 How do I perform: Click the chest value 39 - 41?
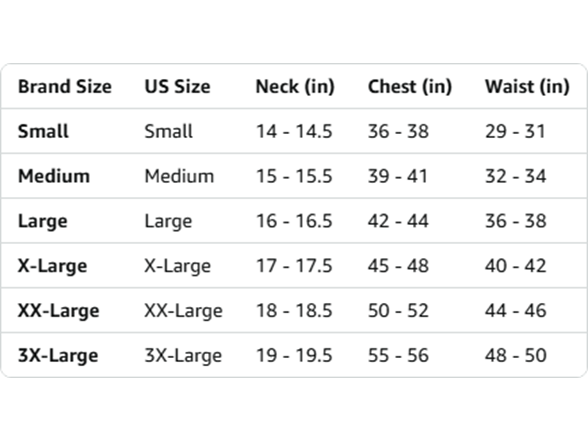pos(398,176)
